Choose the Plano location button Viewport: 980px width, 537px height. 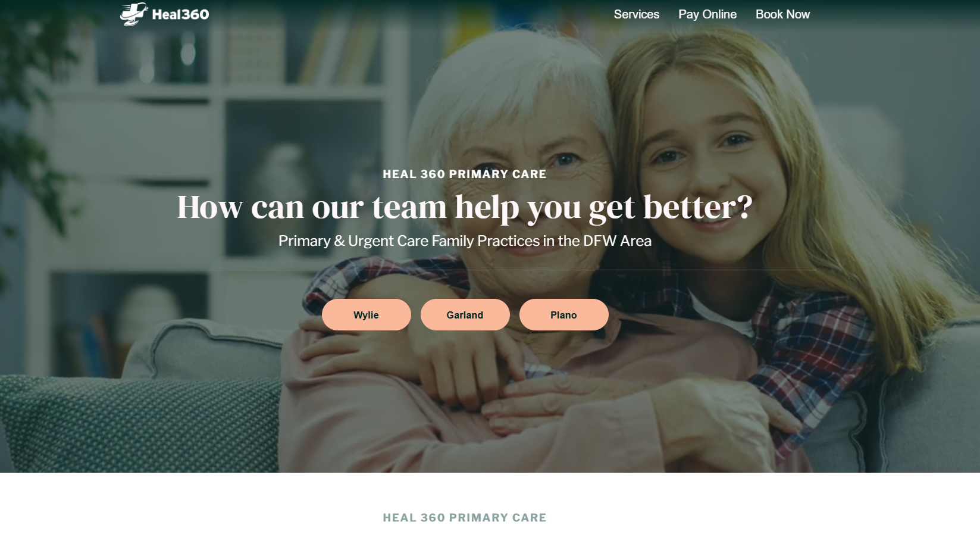tap(563, 314)
